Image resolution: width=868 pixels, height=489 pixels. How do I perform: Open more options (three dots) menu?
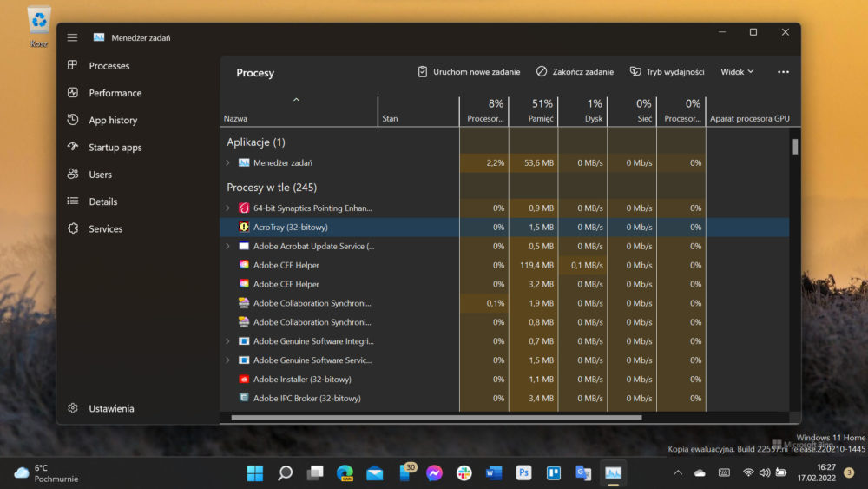[783, 72]
